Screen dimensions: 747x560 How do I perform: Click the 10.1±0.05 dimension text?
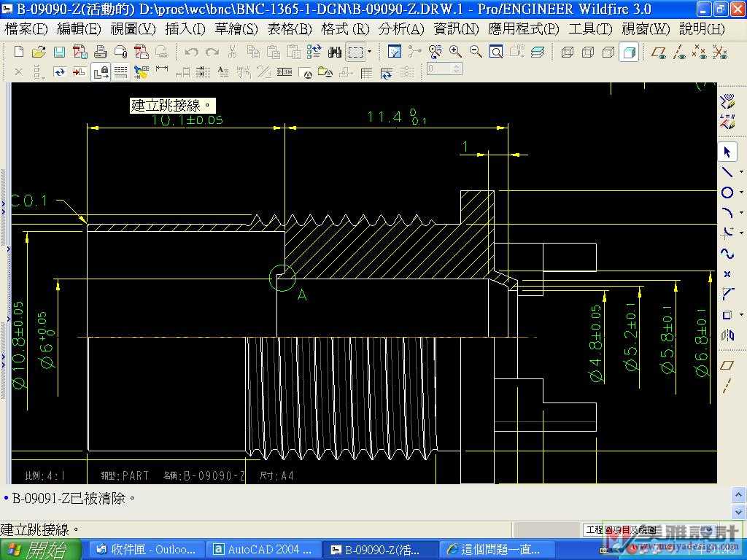187,120
